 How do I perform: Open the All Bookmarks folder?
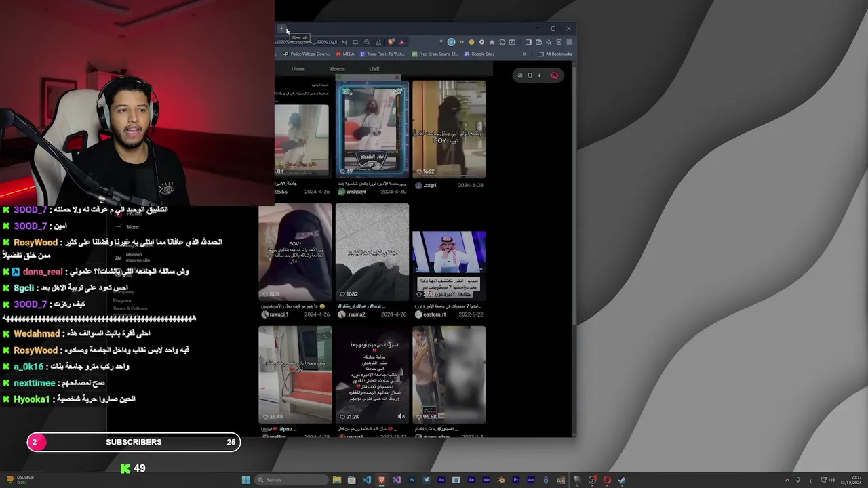tap(555, 54)
